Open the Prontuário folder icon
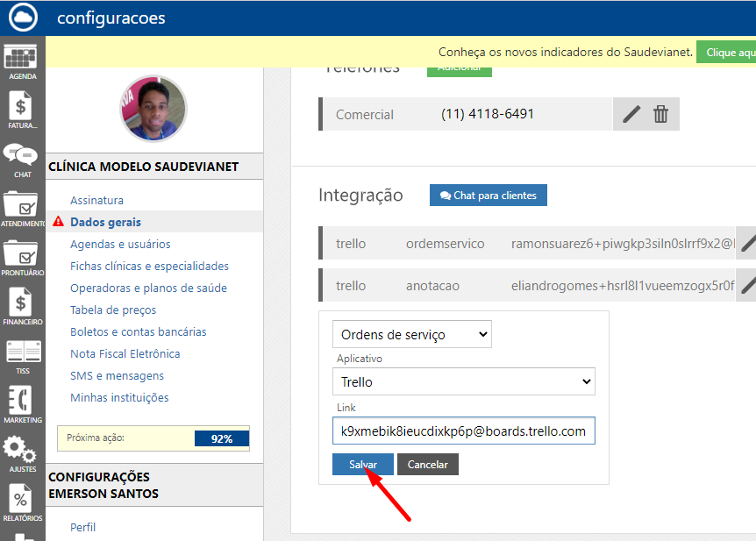This screenshot has width=756, height=541. click(20, 253)
